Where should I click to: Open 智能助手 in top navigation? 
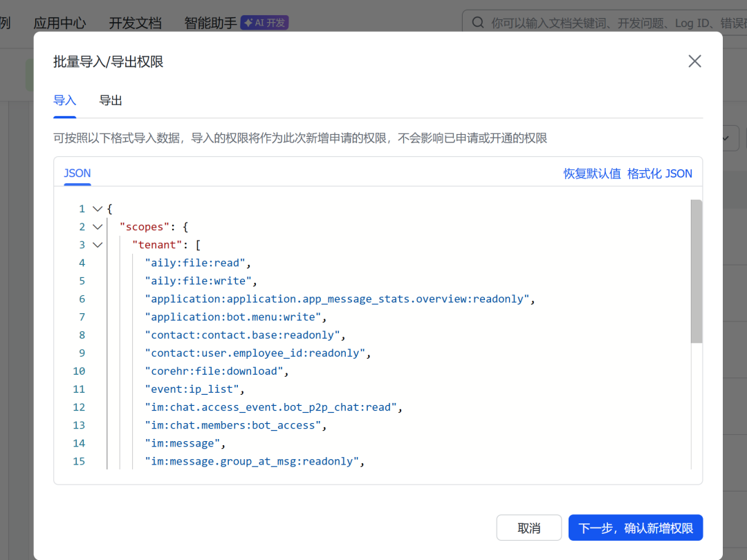tap(210, 23)
